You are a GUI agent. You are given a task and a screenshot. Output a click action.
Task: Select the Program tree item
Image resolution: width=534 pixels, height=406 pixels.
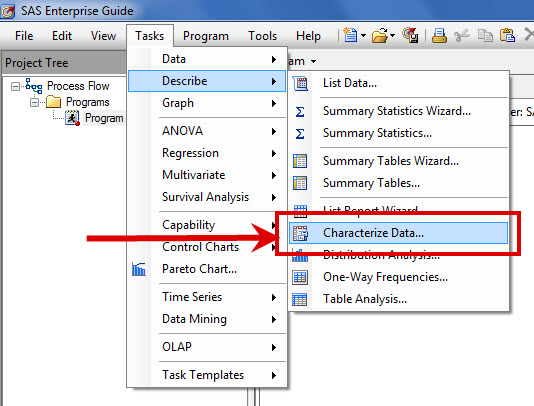tap(104, 118)
